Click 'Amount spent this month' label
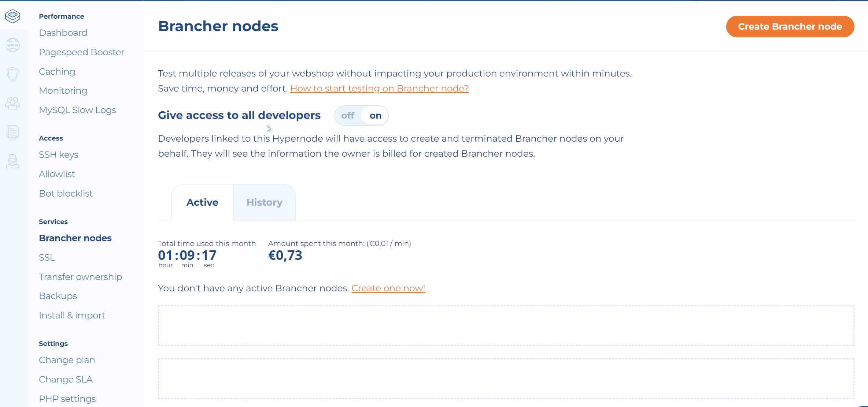The height and width of the screenshot is (407, 868). click(x=340, y=244)
